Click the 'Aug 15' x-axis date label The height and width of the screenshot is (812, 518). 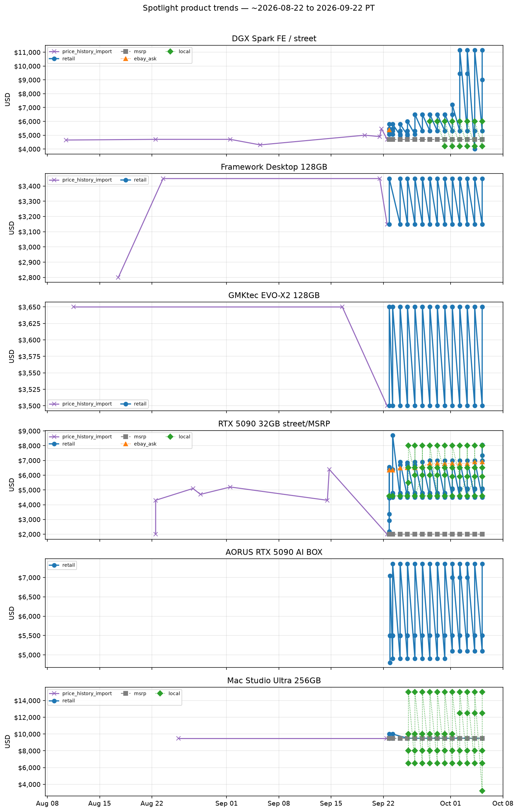99,804
